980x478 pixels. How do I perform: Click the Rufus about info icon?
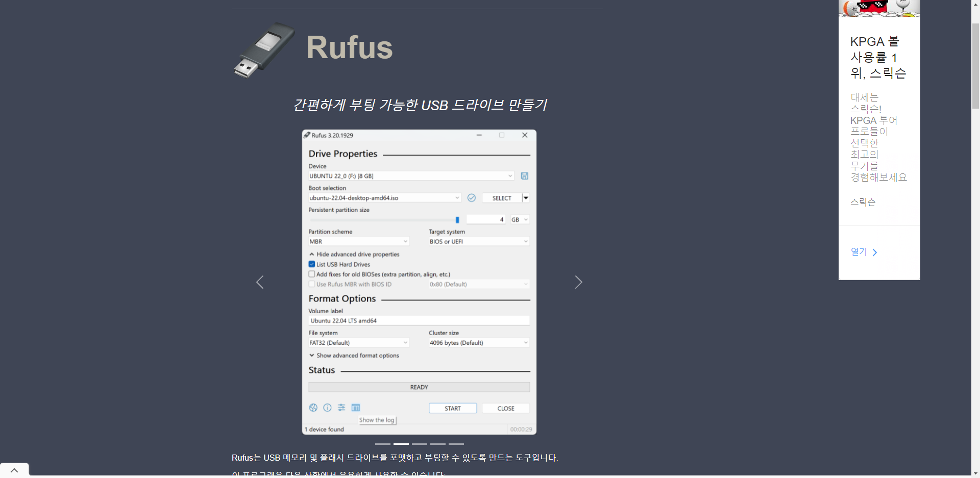[328, 408]
